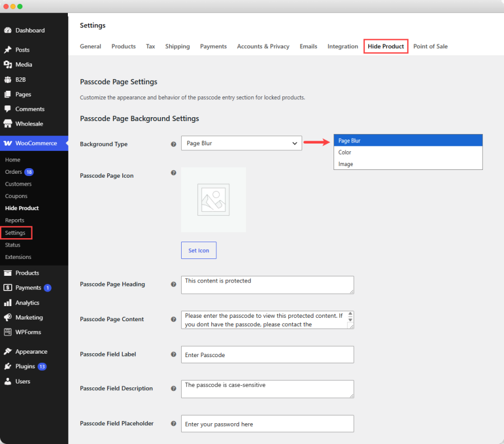Image resolution: width=504 pixels, height=444 pixels.
Task: Show help tooltip for Passcode Page Content
Action: click(x=174, y=319)
